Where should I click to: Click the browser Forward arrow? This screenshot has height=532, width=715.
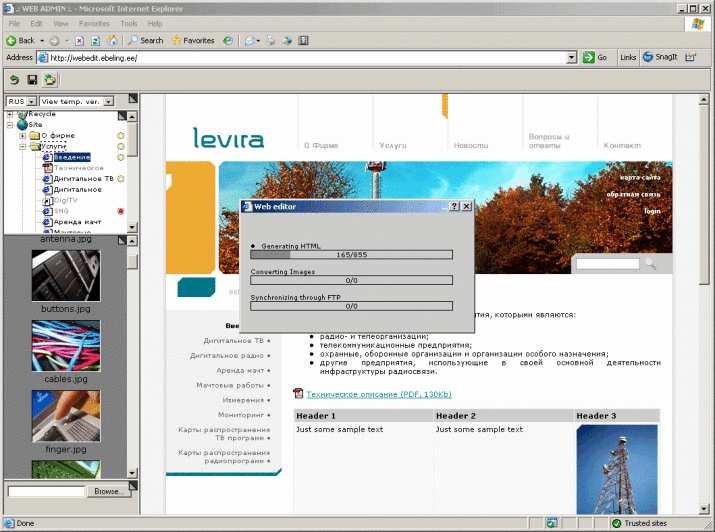pyautogui.click(x=54, y=41)
